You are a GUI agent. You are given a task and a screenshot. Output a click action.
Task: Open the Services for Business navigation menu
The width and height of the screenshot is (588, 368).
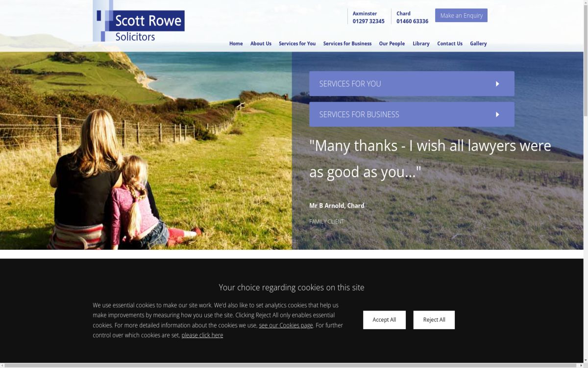347,43
